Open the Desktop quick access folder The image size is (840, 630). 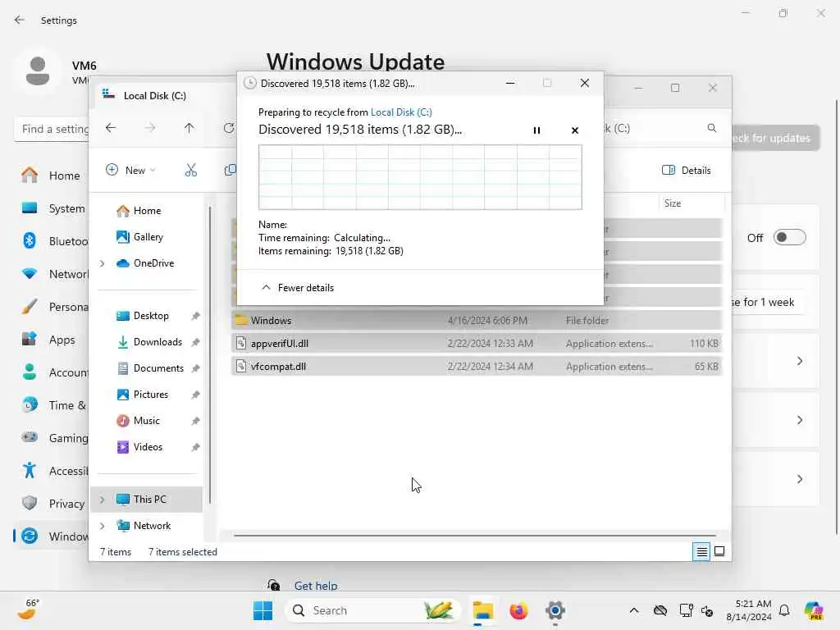point(143,316)
